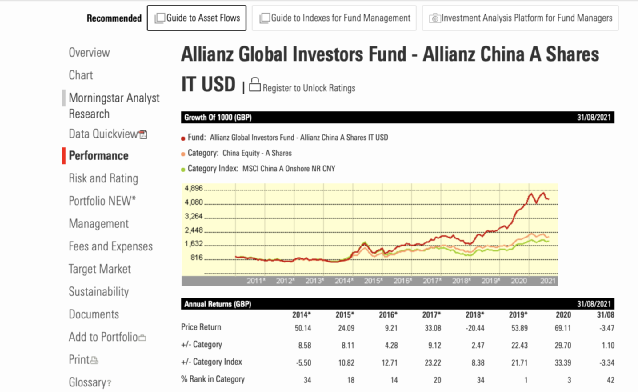
Task: Click the question mark icon by Glossary
Action: point(109,383)
